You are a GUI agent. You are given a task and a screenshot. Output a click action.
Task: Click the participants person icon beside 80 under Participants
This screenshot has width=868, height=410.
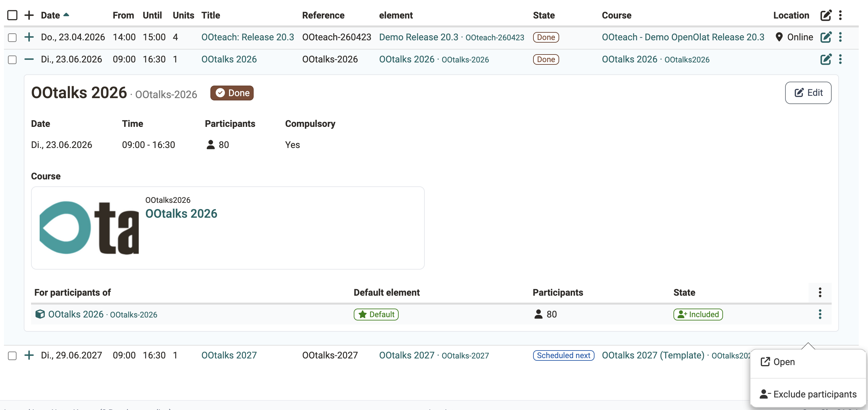pos(211,145)
